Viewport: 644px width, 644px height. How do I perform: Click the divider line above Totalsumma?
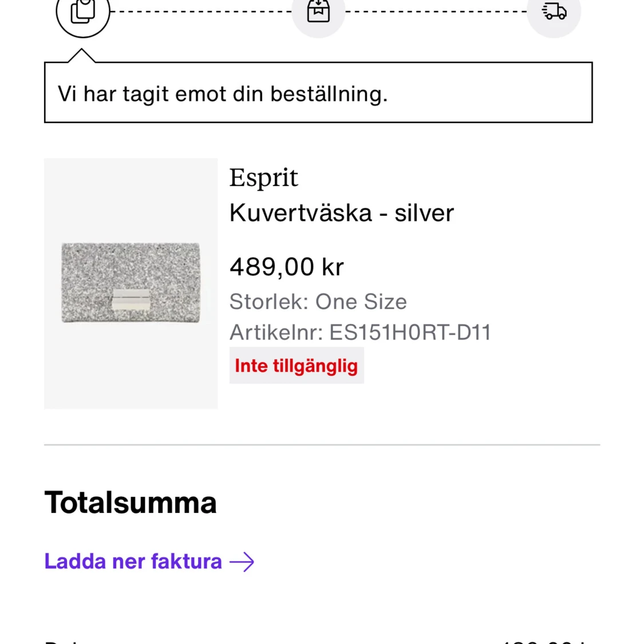coord(322,442)
